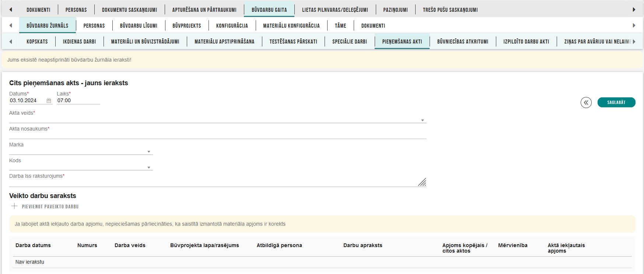This screenshot has width=644, height=274.
Task: Grab the textarea resize handle
Action: pos(422,182)
